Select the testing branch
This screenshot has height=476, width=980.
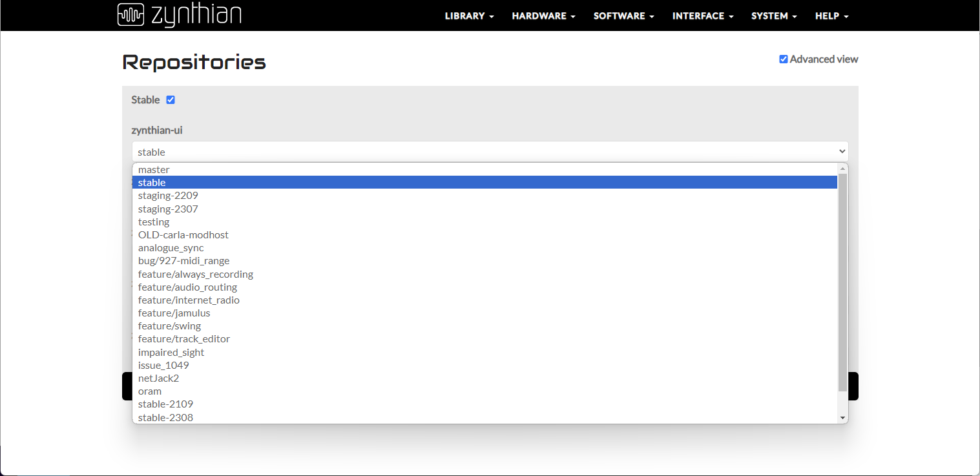pos(485,222)
